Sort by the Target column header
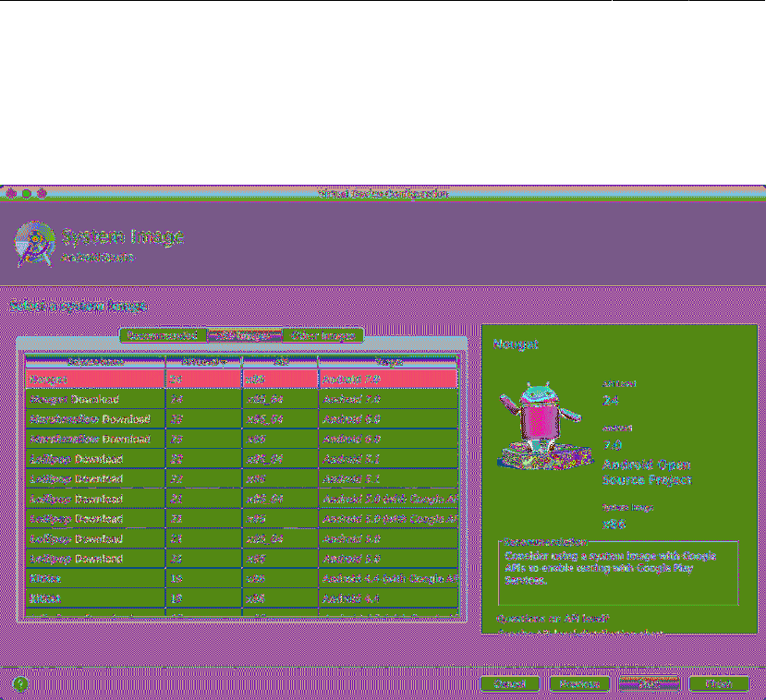Viewport: 766px width, 700px height. (x=388, y=362)
